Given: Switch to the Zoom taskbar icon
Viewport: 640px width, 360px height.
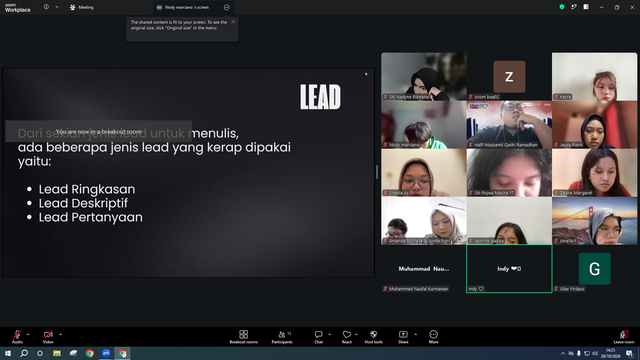Looking at the screenshot, I should pos(106,353).
